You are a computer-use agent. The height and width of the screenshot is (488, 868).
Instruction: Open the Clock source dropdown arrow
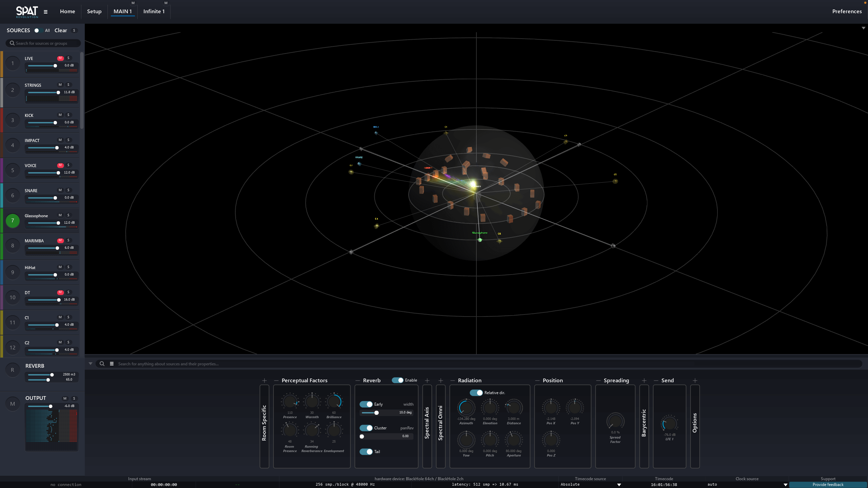[785, 485]
